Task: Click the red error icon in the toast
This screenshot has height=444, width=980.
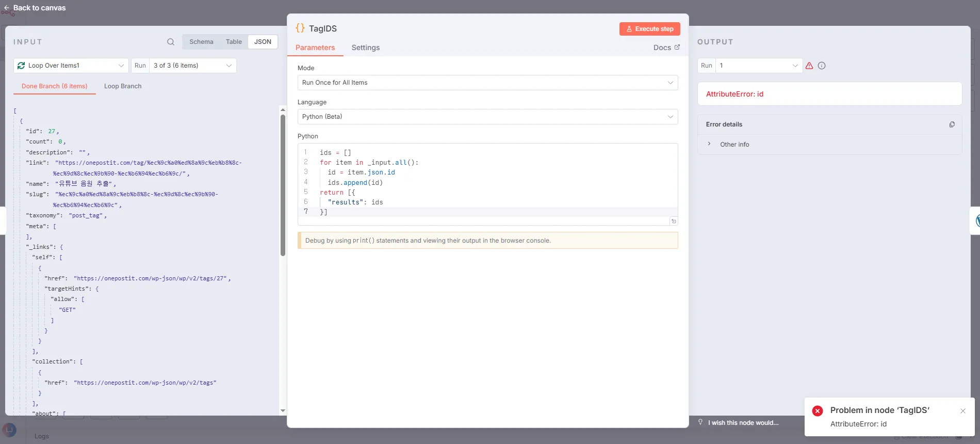Action: pyautogui.click(x=818, y=411)
